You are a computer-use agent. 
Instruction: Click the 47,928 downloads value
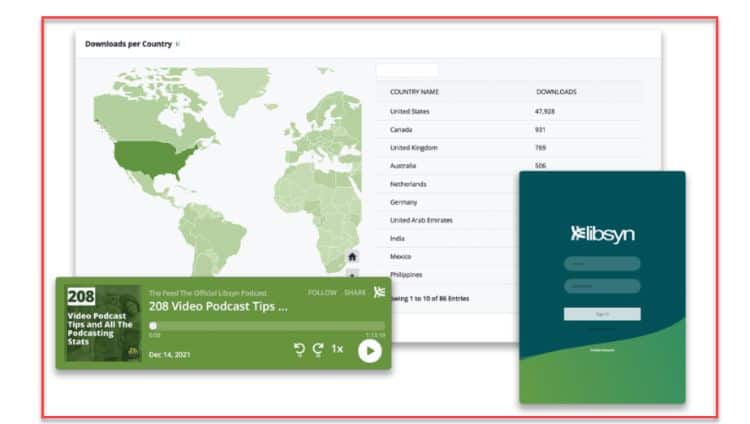click(545, 112)
